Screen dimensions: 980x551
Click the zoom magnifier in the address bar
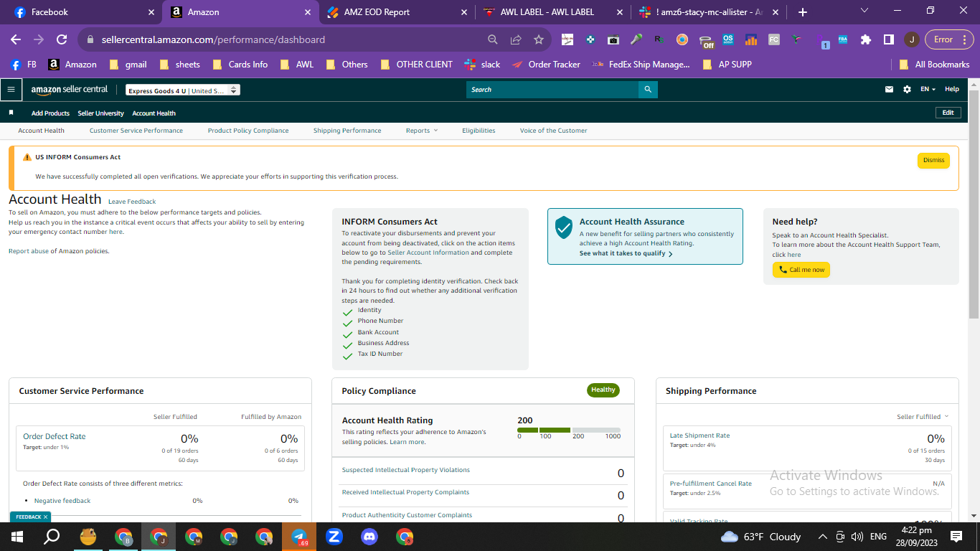tap(493, 39)
